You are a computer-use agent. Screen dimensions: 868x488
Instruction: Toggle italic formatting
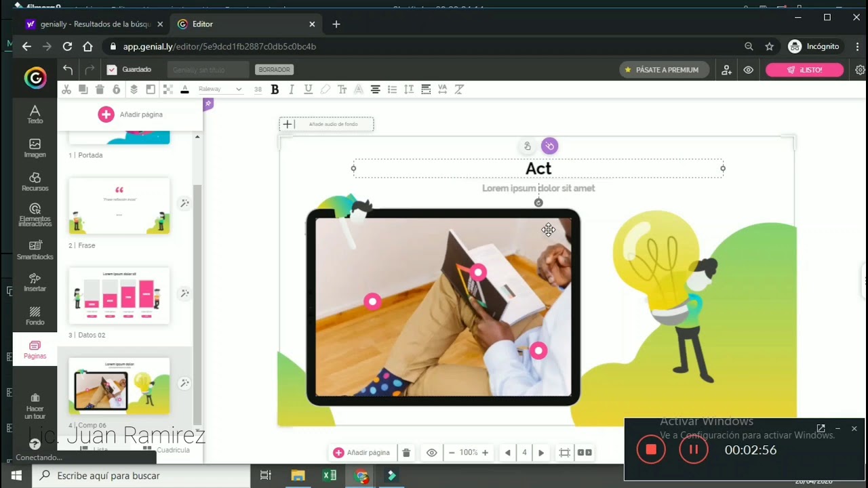(x=292, y=89)
